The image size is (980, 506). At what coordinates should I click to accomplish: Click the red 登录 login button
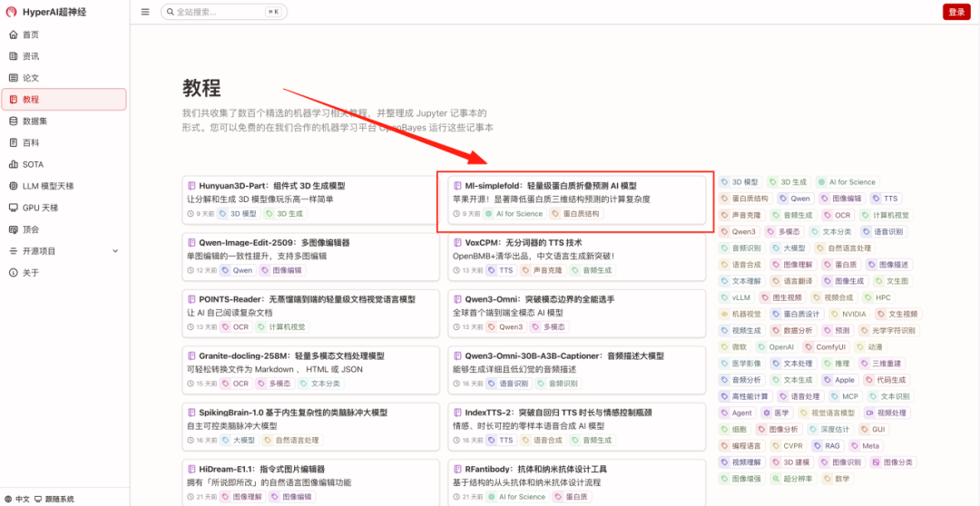(x=955, y=12)
